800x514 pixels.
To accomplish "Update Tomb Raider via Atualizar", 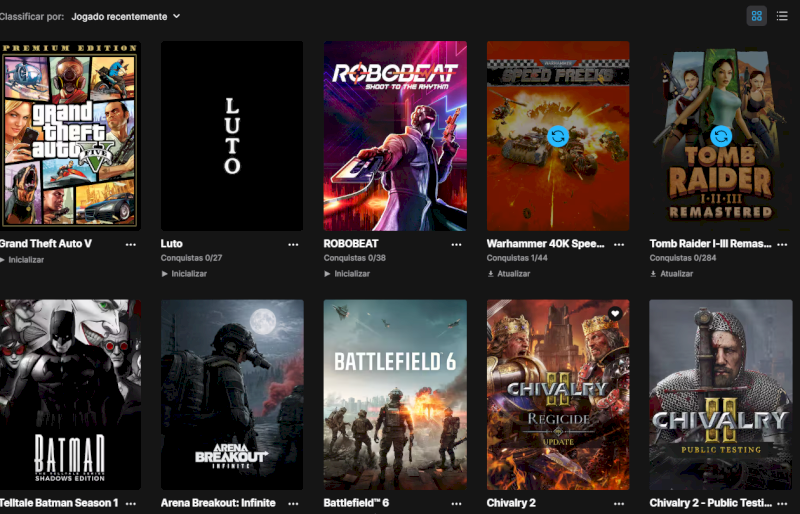I will 671,274.
